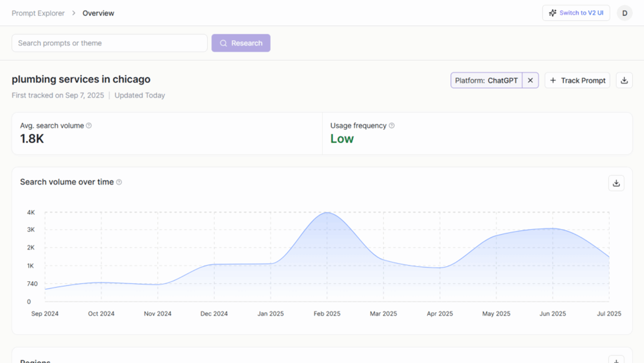This screenshot has width=644, height=363.
Task: Click the Jan 2025 x-axis label
Action: click(x=271, y=314)
